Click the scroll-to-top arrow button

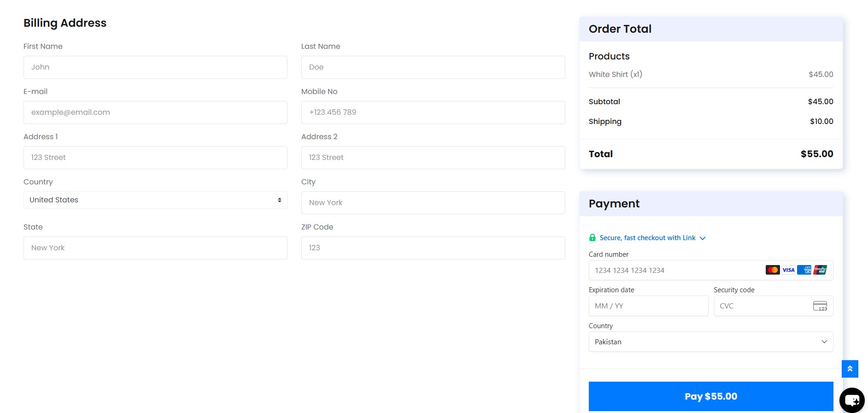click(x=850, y=369)
